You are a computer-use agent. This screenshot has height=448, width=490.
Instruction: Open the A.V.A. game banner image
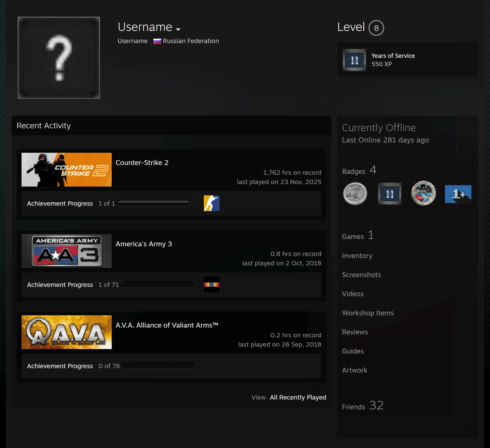[x=67, y=332]
